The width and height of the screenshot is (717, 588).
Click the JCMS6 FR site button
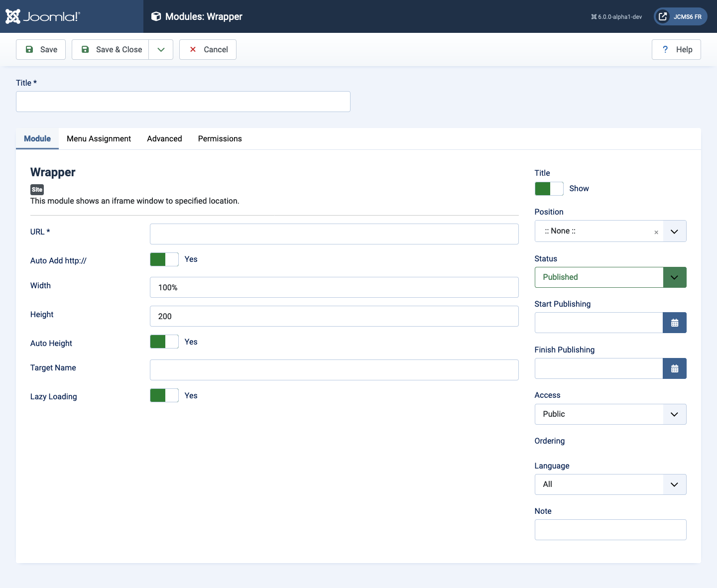680,16
